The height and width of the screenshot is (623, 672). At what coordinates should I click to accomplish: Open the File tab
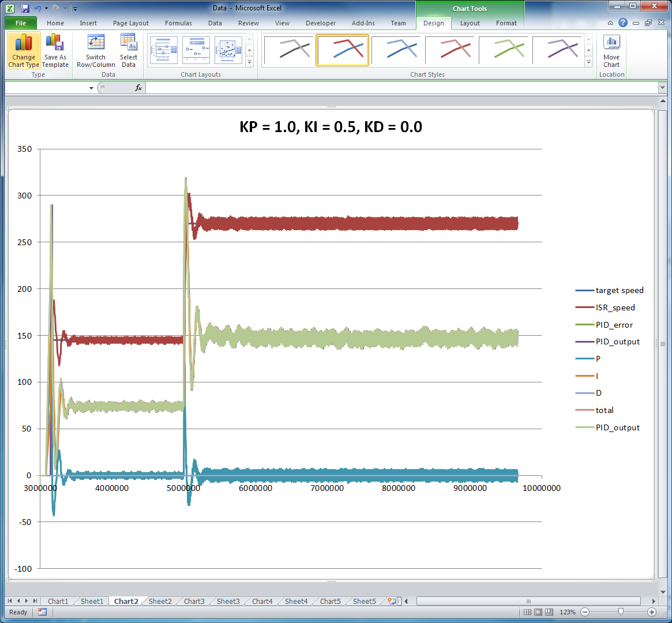coord(21,23)
